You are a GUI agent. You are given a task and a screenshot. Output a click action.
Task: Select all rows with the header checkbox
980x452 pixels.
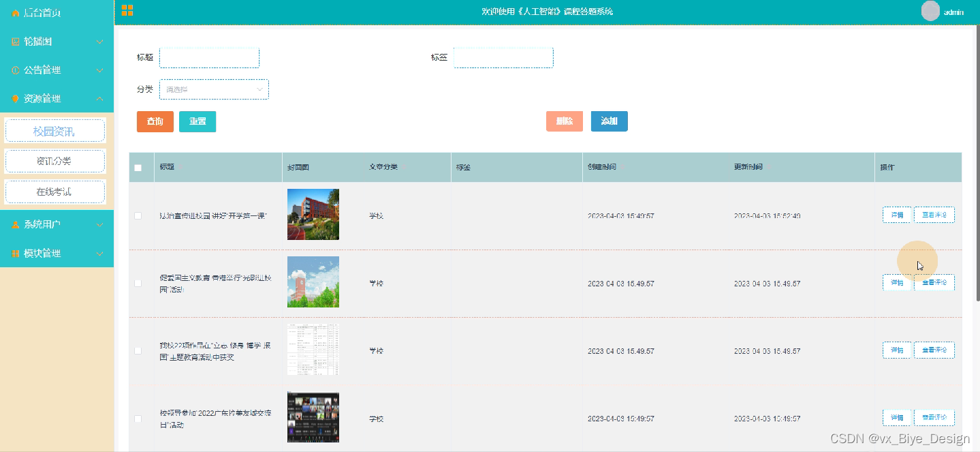coord(138,168)
